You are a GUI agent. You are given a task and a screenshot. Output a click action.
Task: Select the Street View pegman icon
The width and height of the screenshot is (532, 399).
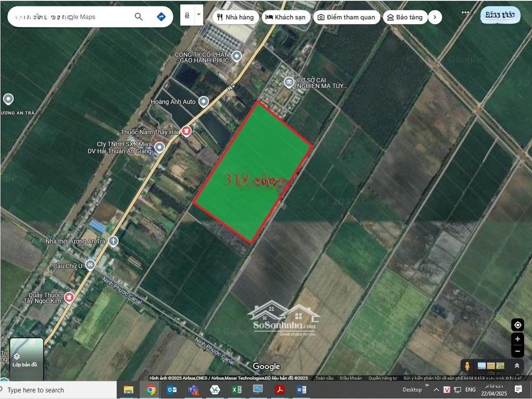467,366
